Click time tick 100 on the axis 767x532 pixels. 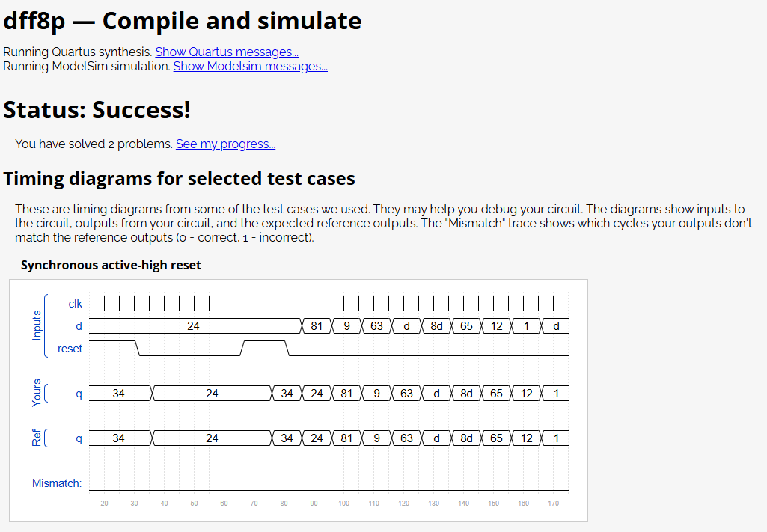coord(344,503)
